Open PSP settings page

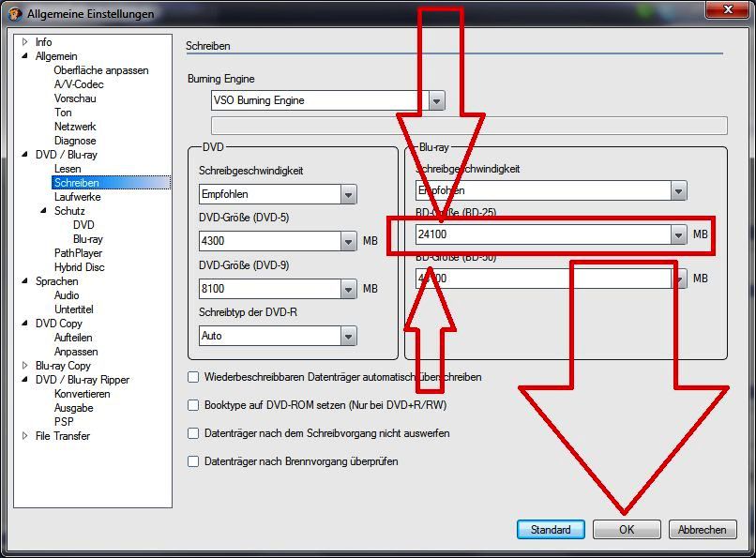coord(64,422)
